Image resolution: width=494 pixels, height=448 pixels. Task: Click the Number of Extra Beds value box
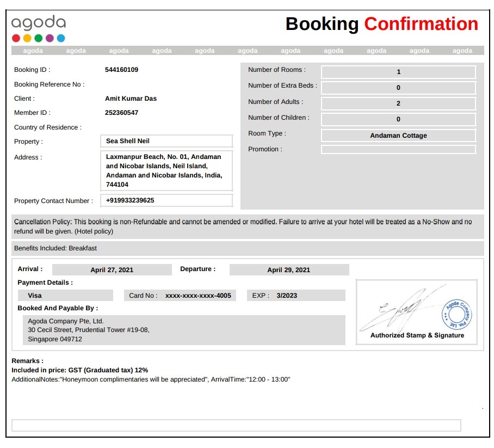398,88
